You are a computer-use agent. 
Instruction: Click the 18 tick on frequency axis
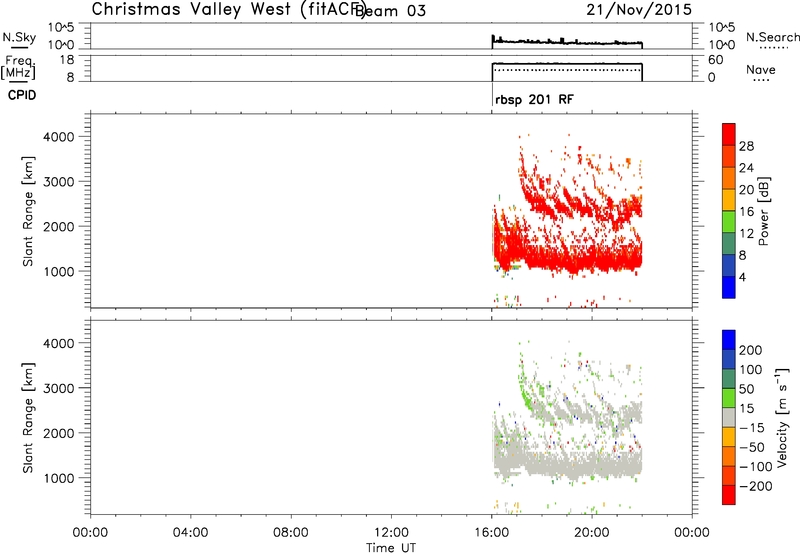(67, 60)
